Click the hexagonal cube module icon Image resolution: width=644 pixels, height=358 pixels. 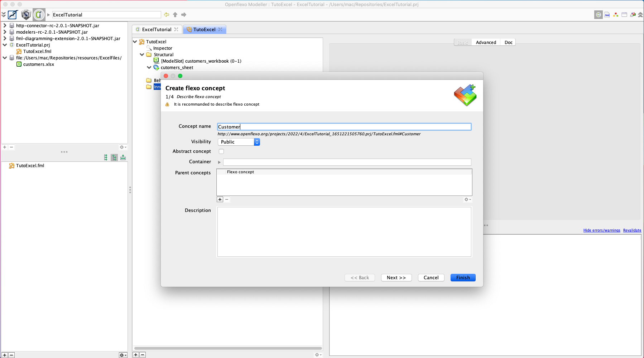click(26, 15)
